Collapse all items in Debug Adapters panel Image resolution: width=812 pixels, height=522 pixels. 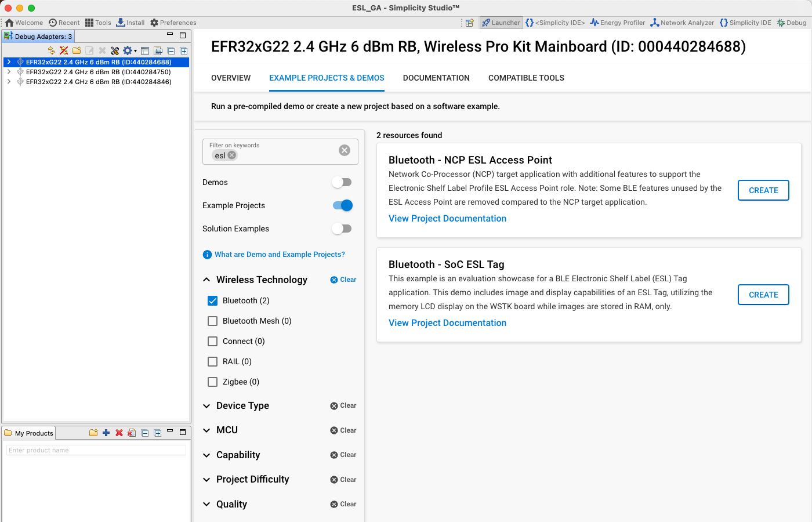(171, 50)
